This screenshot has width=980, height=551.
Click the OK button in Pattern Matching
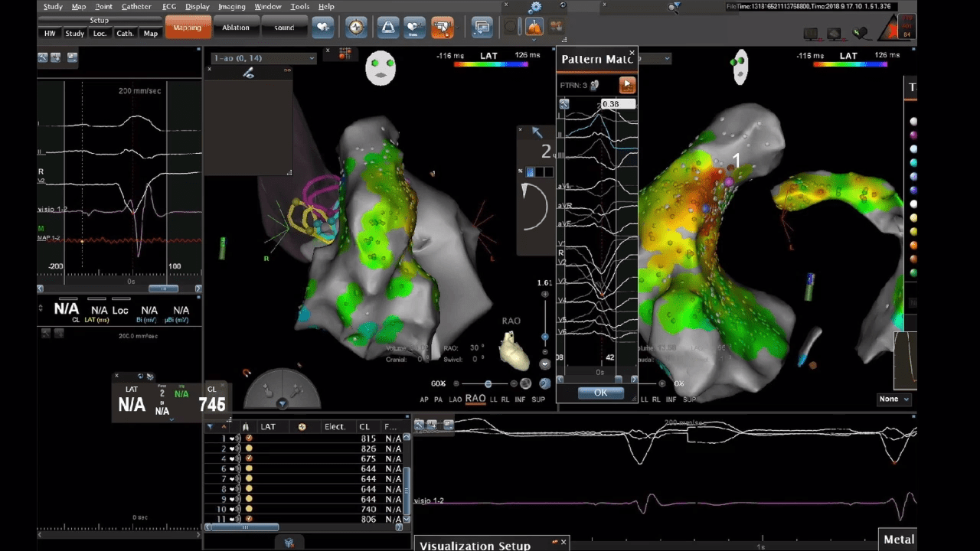pyautogui.click(x=600, y=393)
